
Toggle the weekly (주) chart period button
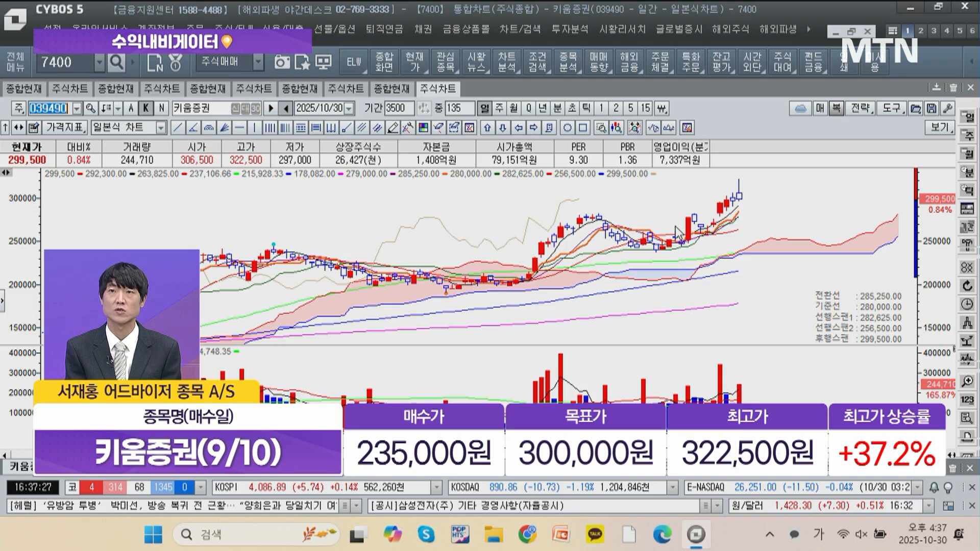tap(499, 108)
